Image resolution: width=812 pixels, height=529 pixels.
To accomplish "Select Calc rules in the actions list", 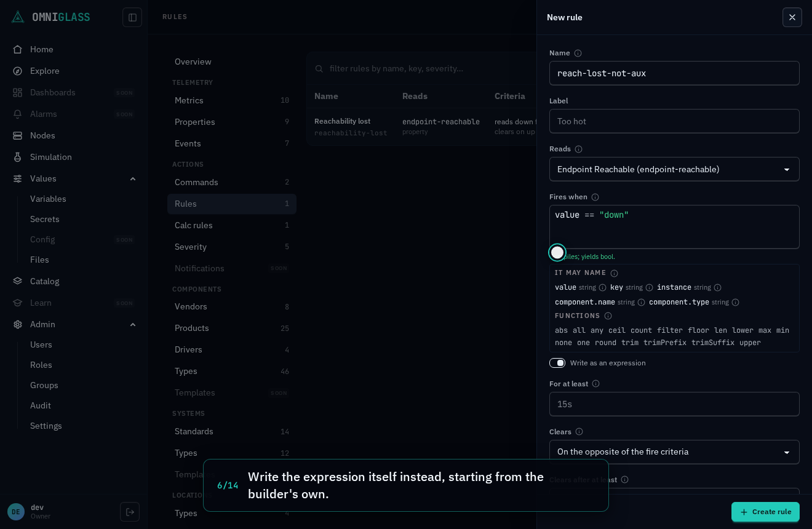I will pyautogui.click(x=232, y=225).
